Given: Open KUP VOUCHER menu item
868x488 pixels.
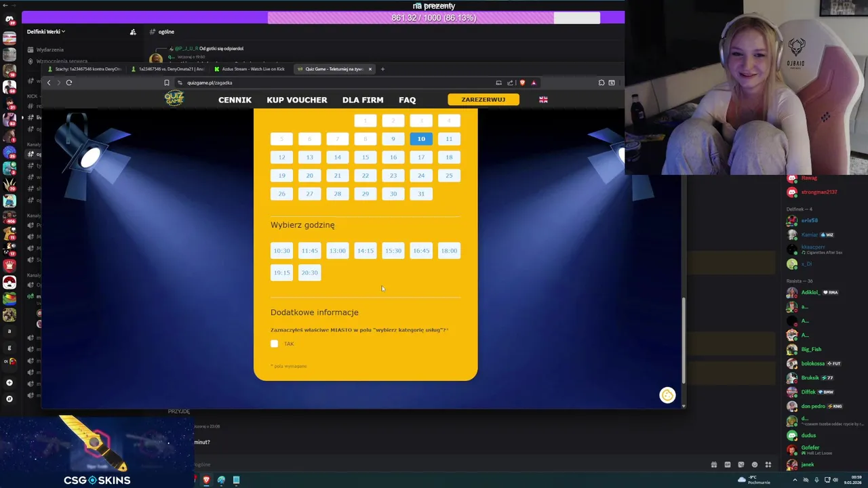Looking at the screenshot, I should tap(297, 100).
